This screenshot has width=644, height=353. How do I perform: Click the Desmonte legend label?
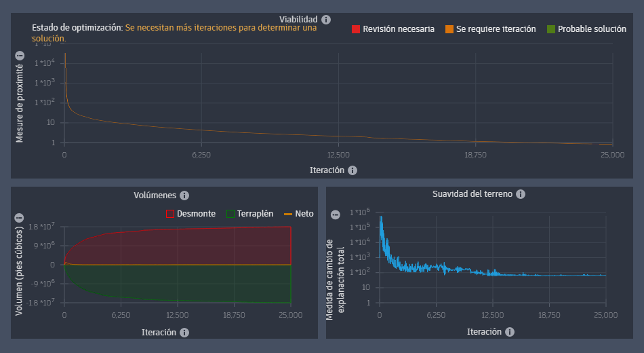pos(196,214)
